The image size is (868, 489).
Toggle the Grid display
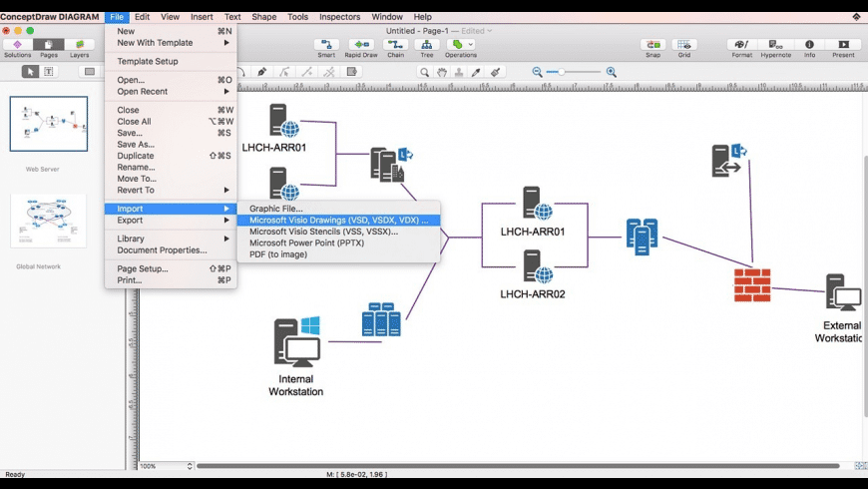[x=684, y=45]
